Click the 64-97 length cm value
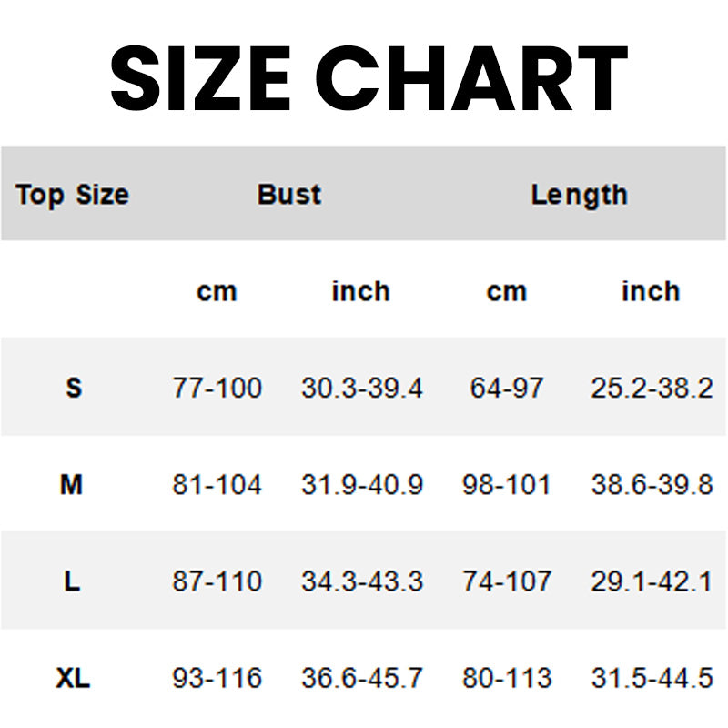728x728 pixels. [x=506, y=389]
